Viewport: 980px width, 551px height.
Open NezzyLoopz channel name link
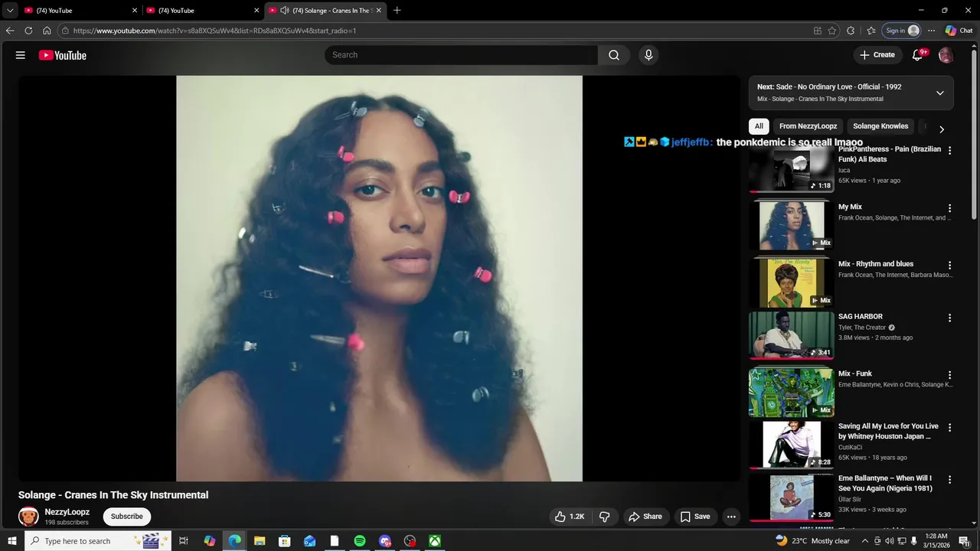(67, 512)
